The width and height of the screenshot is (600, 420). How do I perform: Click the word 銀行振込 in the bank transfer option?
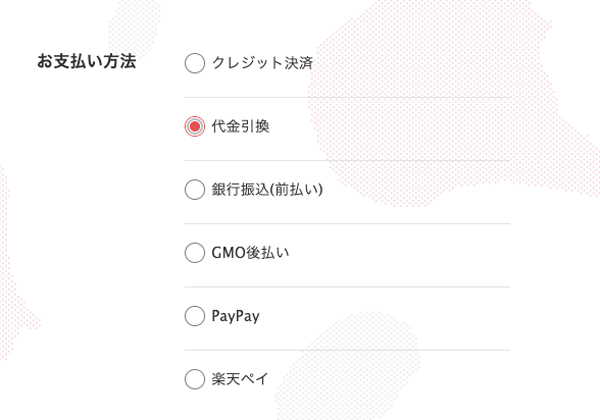click(239, 190)
